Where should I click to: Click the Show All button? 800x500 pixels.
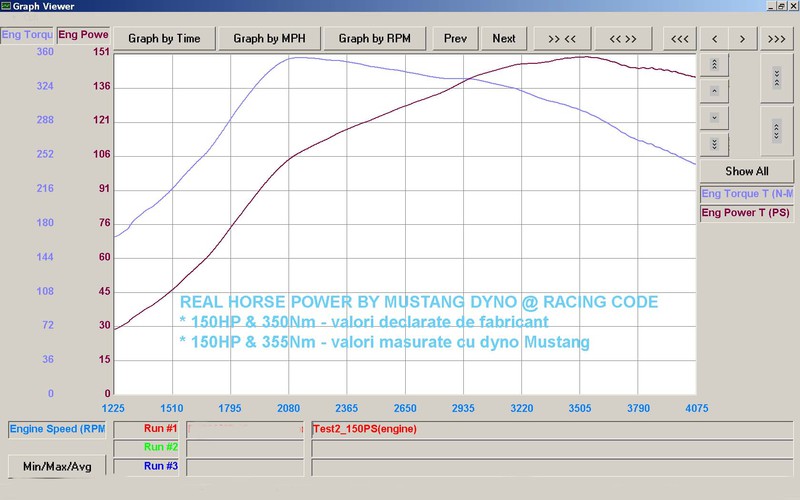pos(747,171)
